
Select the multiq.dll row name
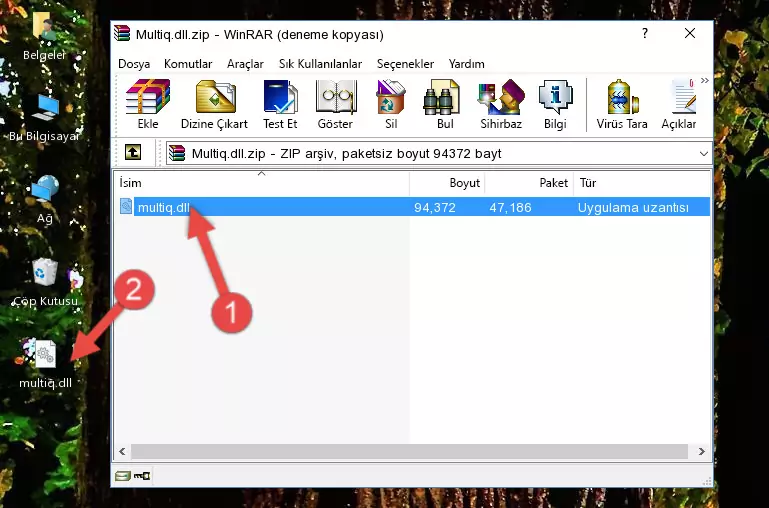click(163, 207)
